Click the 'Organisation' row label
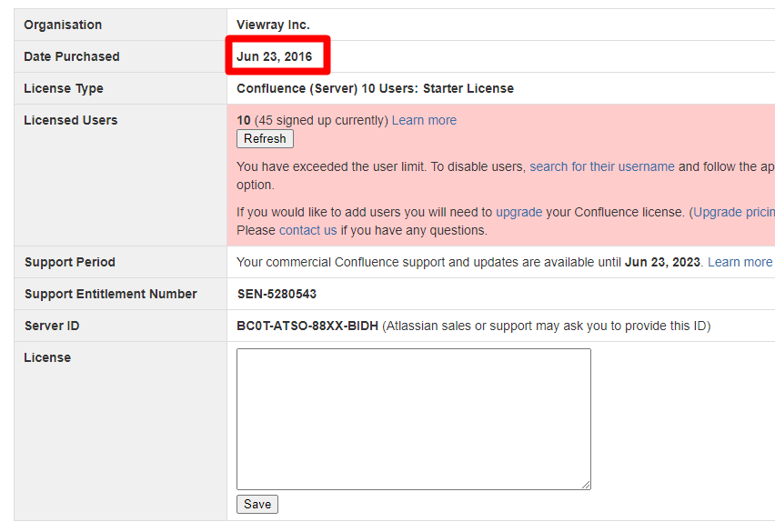775x532 pixels. point(63,25)
